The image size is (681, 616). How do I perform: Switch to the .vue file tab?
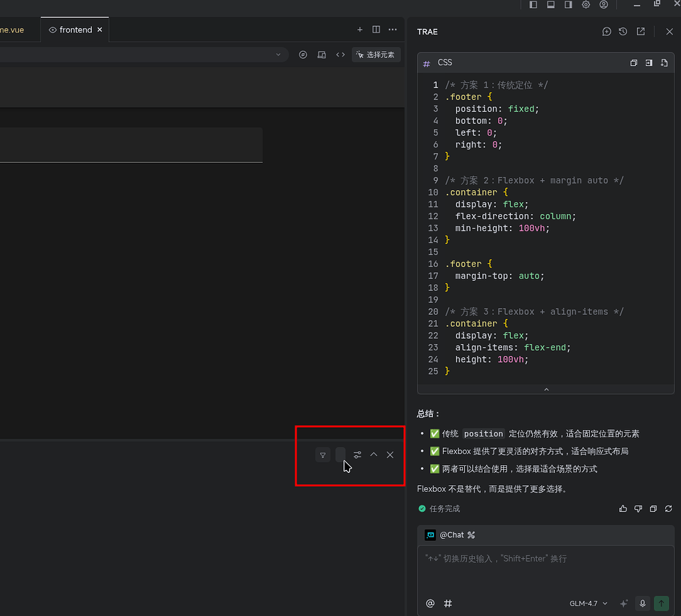coord(12,29)
